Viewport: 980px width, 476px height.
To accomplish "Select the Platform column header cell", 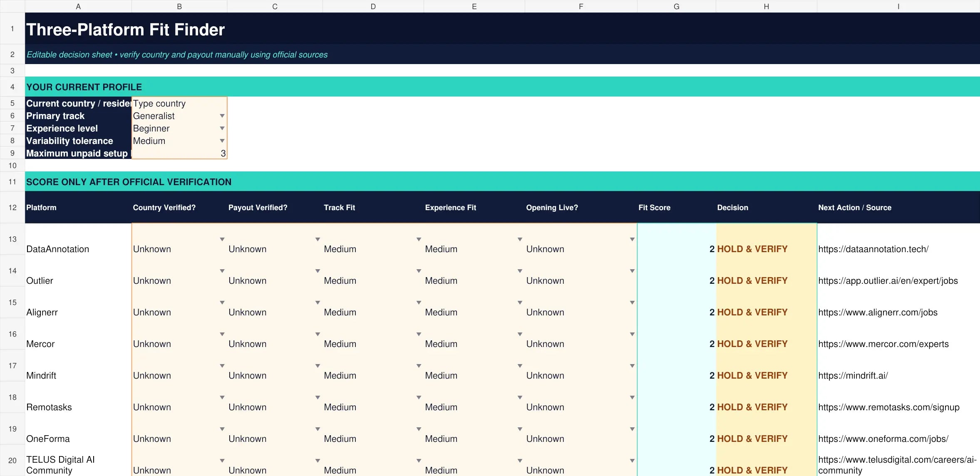I will tap(78, 207).
